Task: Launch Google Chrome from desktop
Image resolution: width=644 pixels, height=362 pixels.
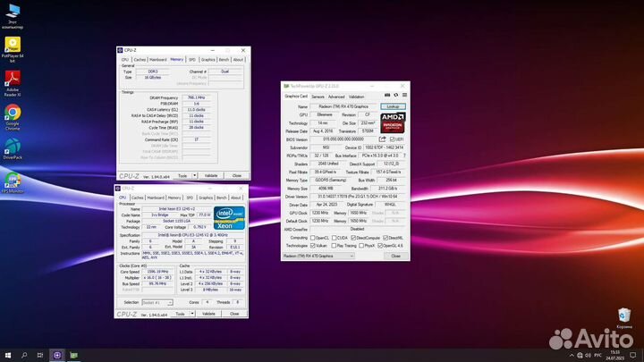Action: [13, 117]
